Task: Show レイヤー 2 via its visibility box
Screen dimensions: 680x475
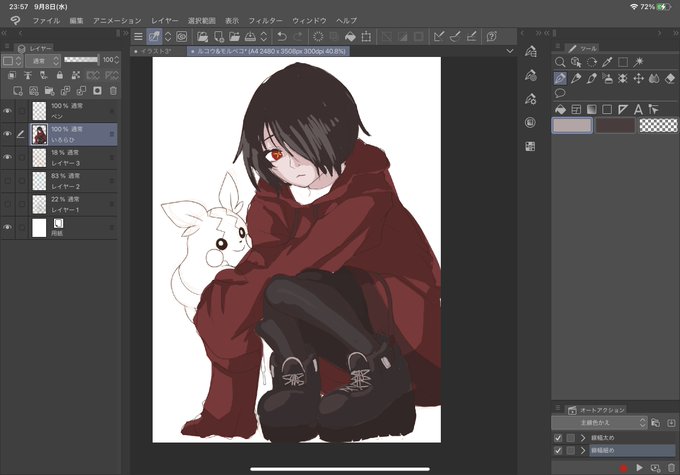Action: click(x=7, y=180)
